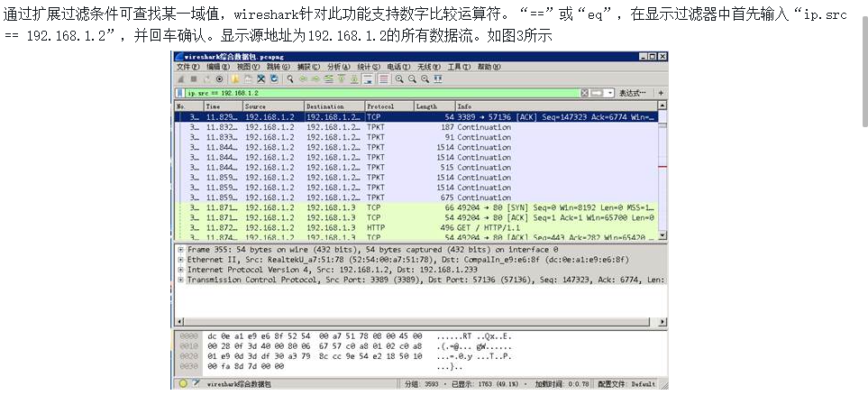Screen dimensions: 868x395
Task: Jump to the first packet icon
Action: pos(342,79)
